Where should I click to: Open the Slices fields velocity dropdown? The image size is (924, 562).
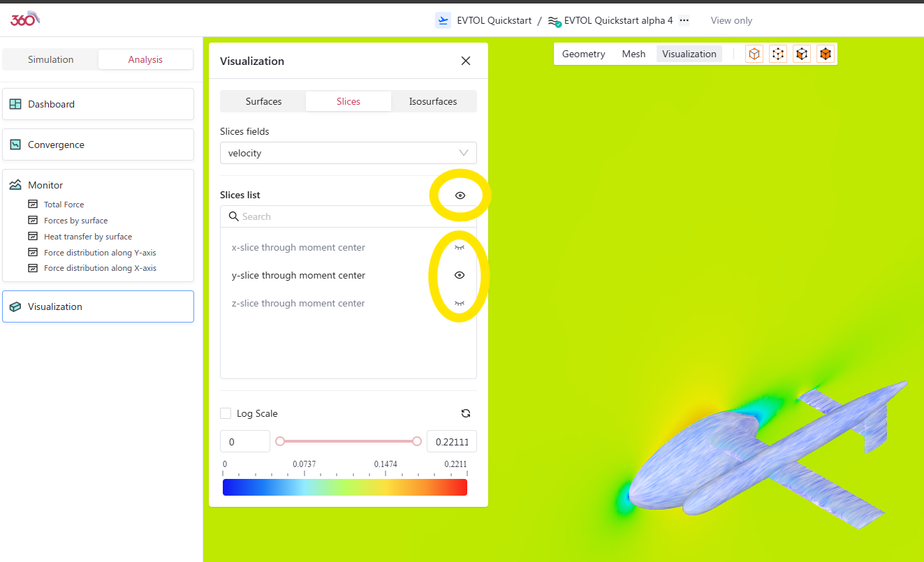click(348, 153)
